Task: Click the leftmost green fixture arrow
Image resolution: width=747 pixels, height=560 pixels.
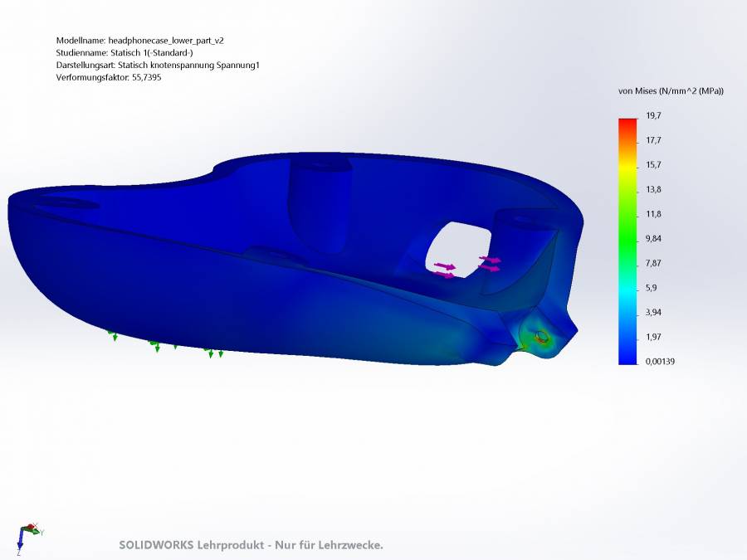Action: (x=113, y=335)
